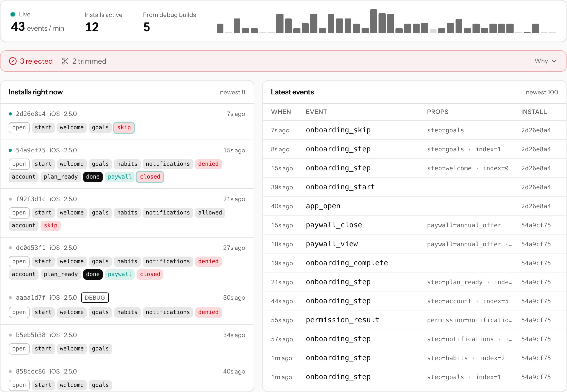Click props 'step=welcome · index=0'

point(468,168)
